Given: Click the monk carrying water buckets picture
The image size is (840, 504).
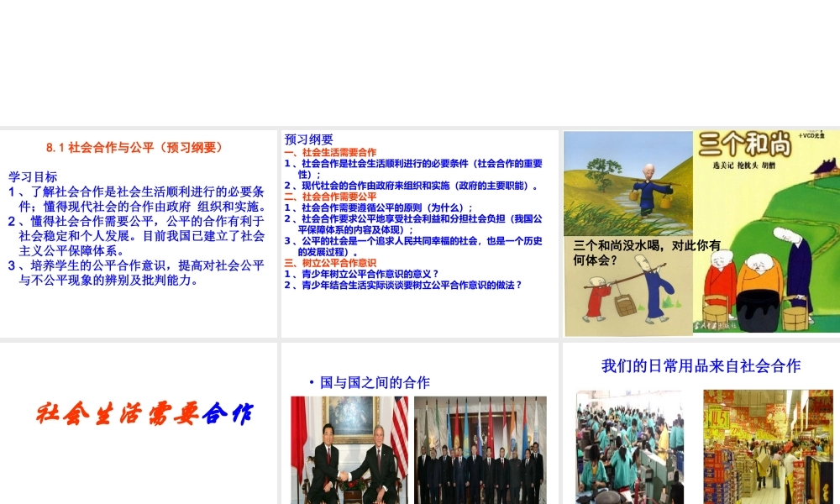Looking at the screenshot, I should tap(627, 183).
